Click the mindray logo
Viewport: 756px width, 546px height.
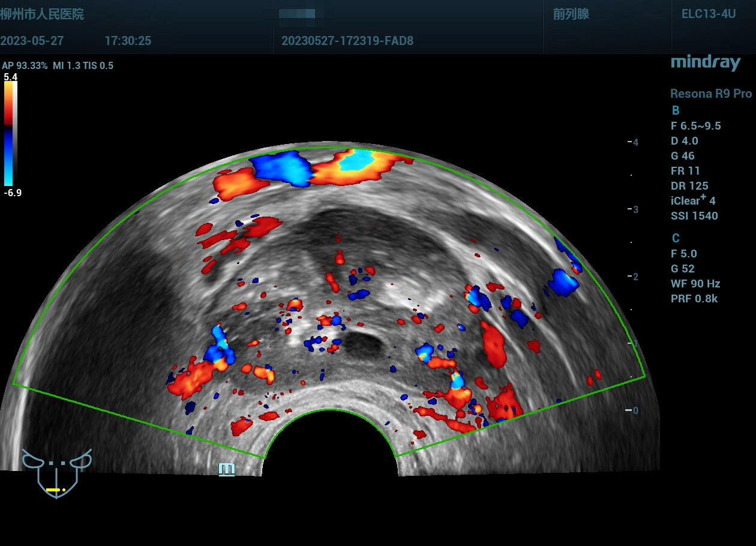point(705,63)
